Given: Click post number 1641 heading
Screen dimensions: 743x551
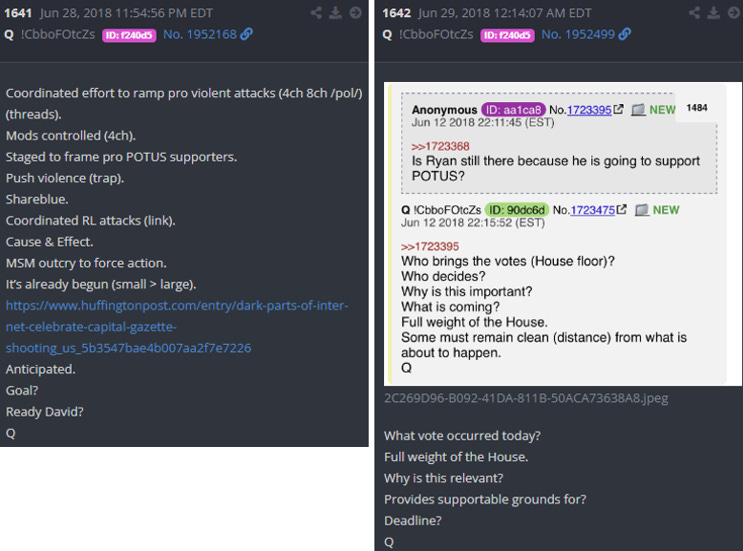Looking at the screenshot, I should [x=18, y=13].
